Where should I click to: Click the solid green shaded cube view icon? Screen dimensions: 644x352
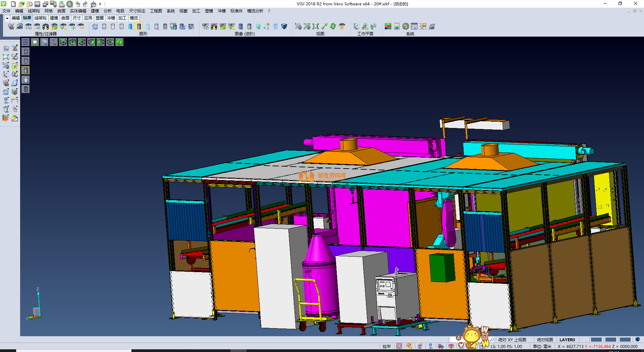pos(119,42)
